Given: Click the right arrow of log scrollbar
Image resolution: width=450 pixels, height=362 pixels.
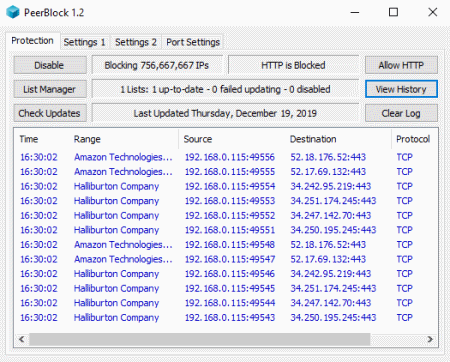Looking at the screenshot, I should tap(430, 339).
